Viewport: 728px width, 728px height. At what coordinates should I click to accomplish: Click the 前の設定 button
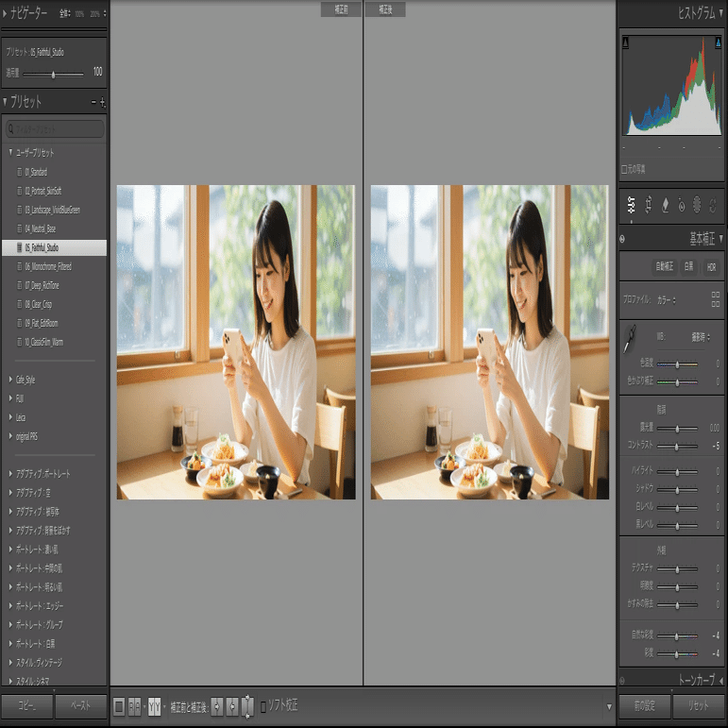point(644,705)
